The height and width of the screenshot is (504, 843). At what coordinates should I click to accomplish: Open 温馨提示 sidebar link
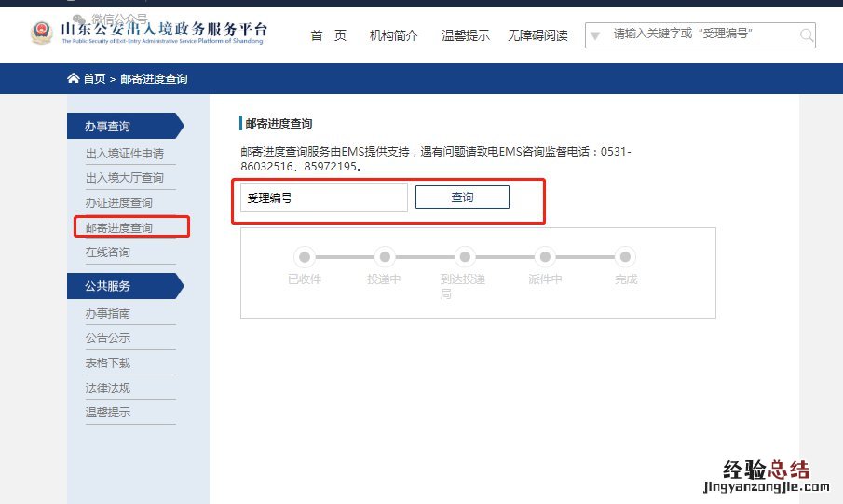pos(107,412)
